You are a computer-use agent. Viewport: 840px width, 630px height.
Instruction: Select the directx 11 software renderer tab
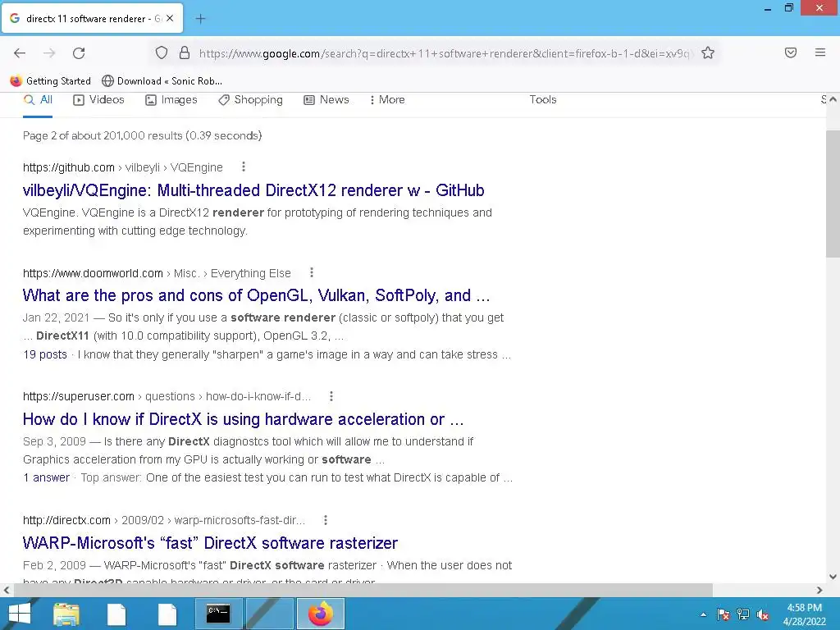click(92, 18)
